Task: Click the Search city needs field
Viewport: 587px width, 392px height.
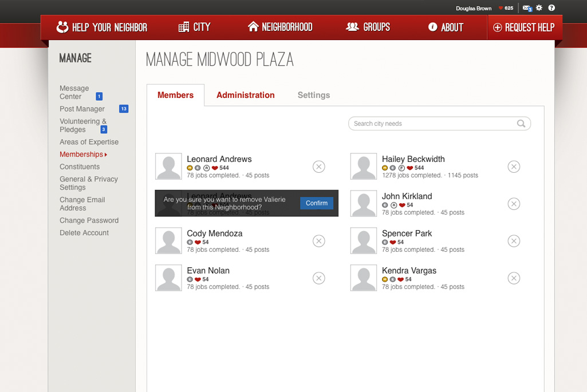Action: [432, 124]
